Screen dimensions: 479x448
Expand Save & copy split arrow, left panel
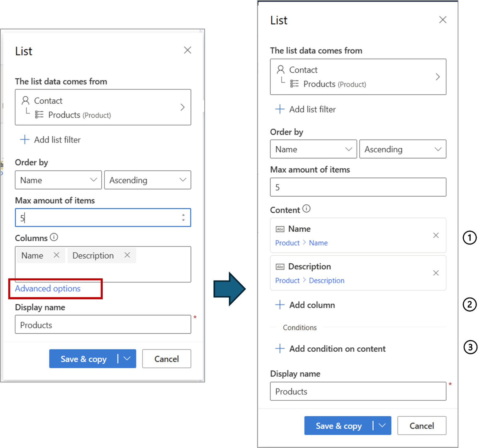coord(127,358)
